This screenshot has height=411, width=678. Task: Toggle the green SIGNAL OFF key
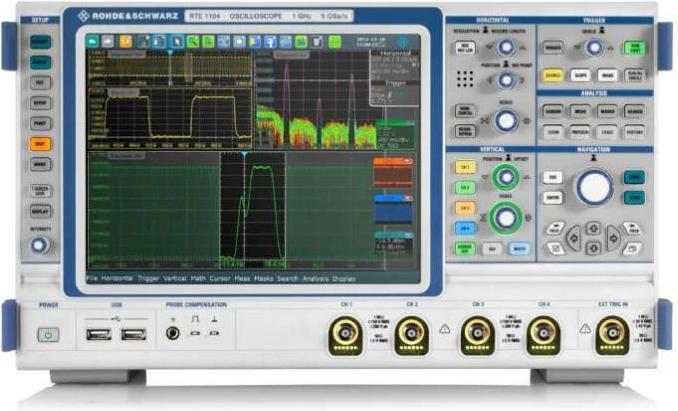pos(465,248)
